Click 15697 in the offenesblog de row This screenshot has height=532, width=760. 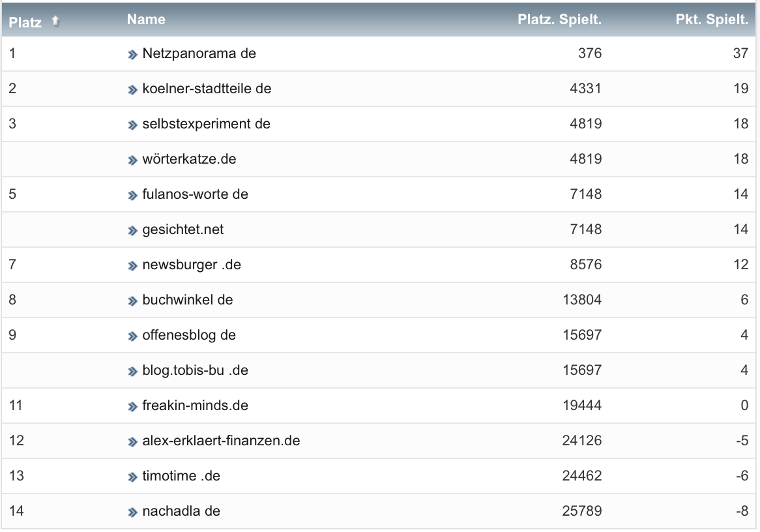point(582,335)
